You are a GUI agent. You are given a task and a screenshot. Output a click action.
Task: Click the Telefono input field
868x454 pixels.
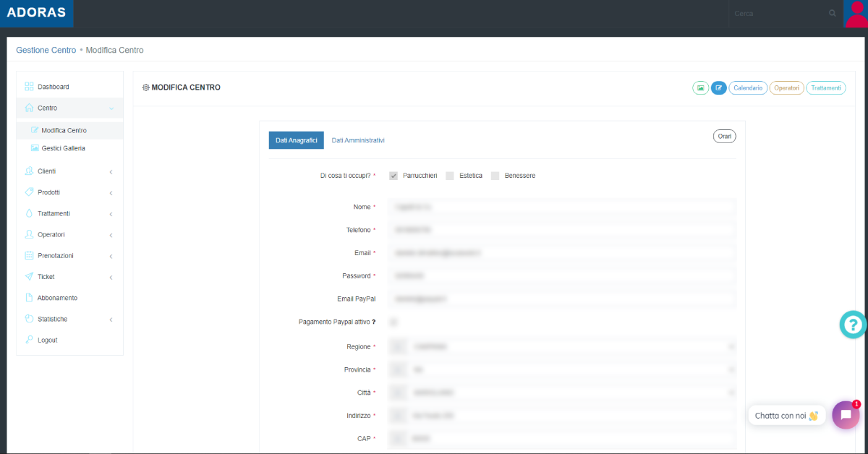point(562,230)
